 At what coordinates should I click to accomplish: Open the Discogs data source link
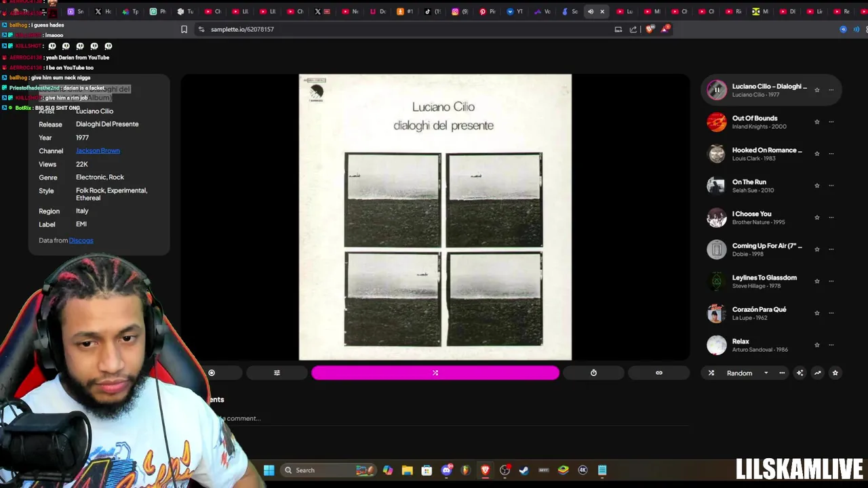pos(81,240)
